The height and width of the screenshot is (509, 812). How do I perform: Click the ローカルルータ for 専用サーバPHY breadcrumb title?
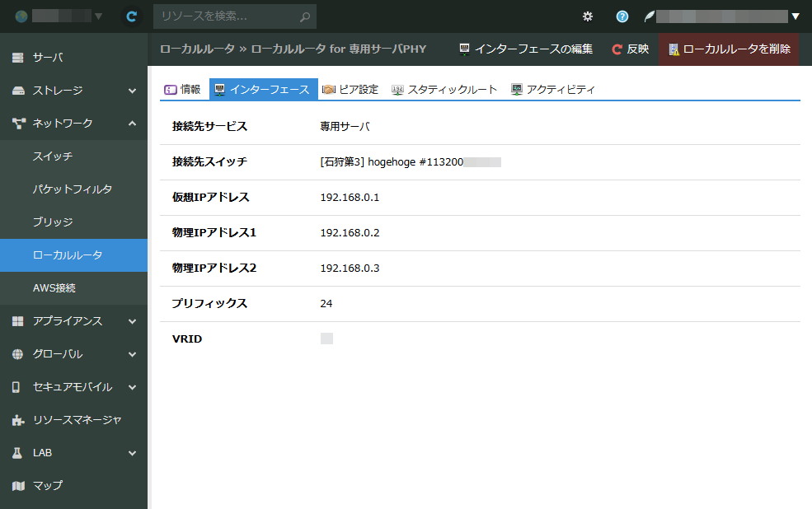(x=339, y=49)
